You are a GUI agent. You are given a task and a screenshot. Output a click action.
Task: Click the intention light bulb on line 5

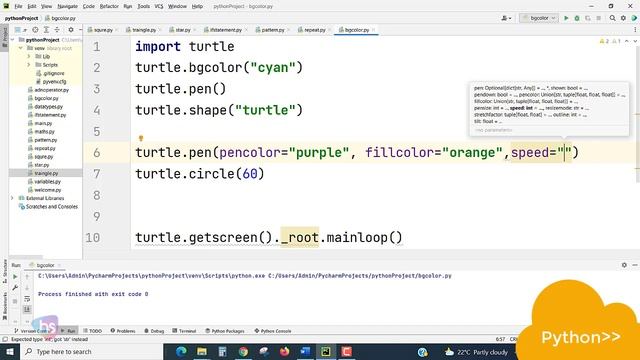(141, 138)
